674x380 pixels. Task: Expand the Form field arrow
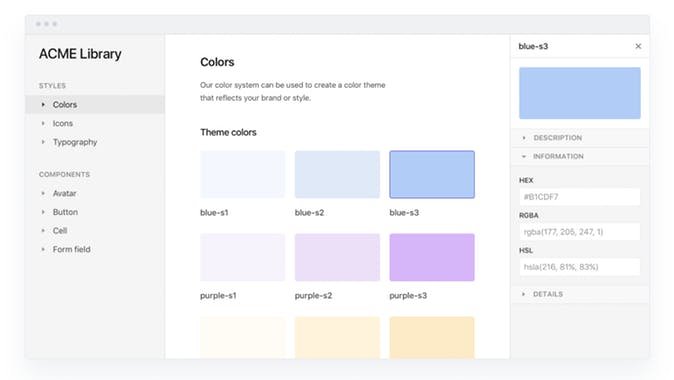pos(43,249)
